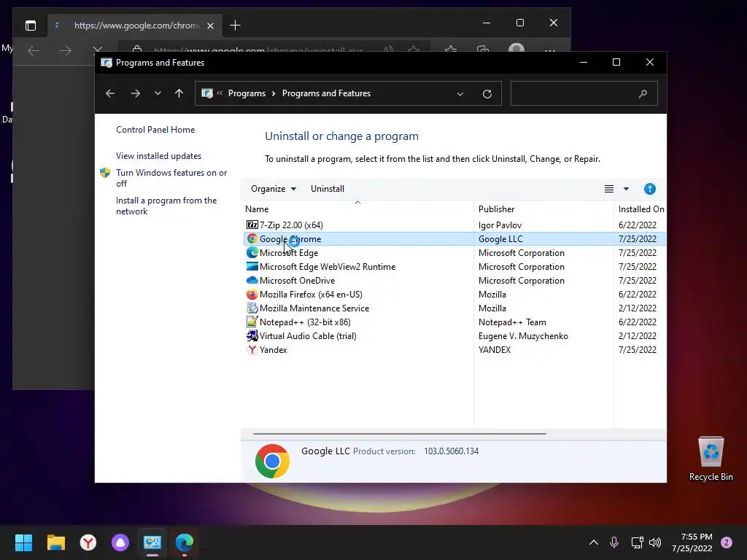Open Control Panel Home link
Screen dimensions: 747x560
[155, 130]
